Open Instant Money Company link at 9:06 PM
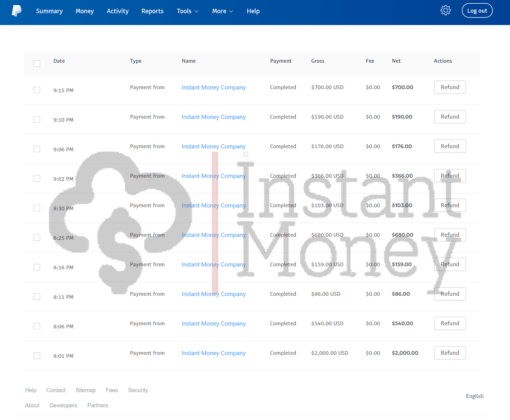The width and height of the screenshot is (510, 420). pyautogui.click(x=214, y=146)
